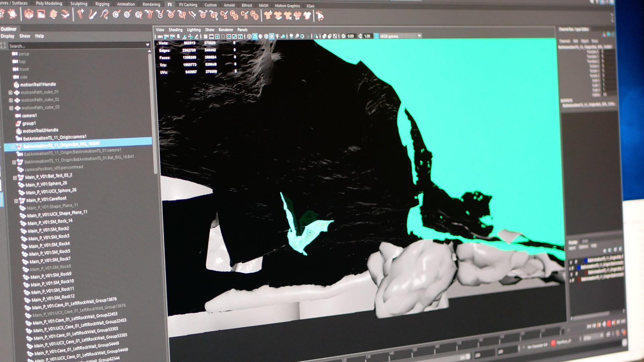Select Main_P_V01:SM_Rock14 in Outliner

pos(50,222)
